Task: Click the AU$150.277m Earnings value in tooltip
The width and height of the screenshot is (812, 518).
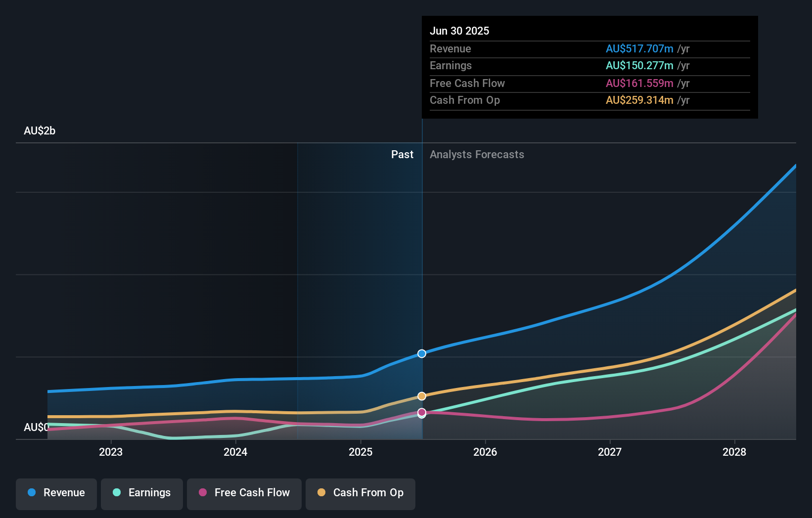Action: point(639,65)
